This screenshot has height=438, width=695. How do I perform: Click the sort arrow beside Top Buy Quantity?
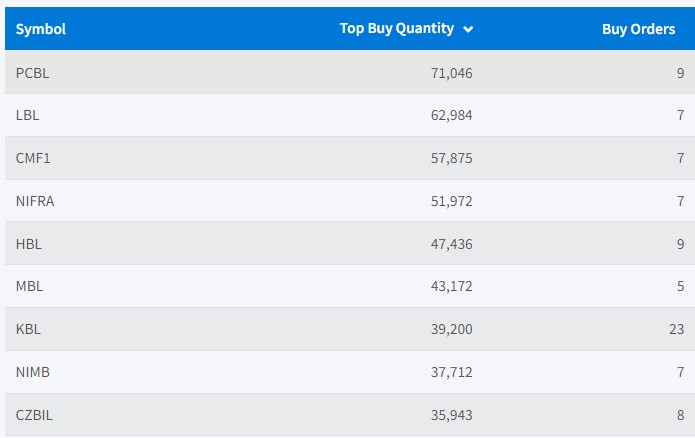pyautogui.click(x=468, y=30)
